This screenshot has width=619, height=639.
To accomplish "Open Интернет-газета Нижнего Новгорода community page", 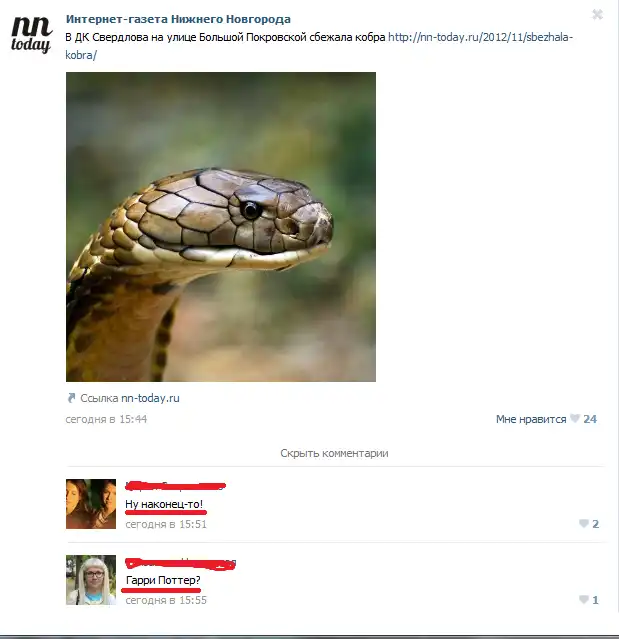I will (x=178, y=19).
